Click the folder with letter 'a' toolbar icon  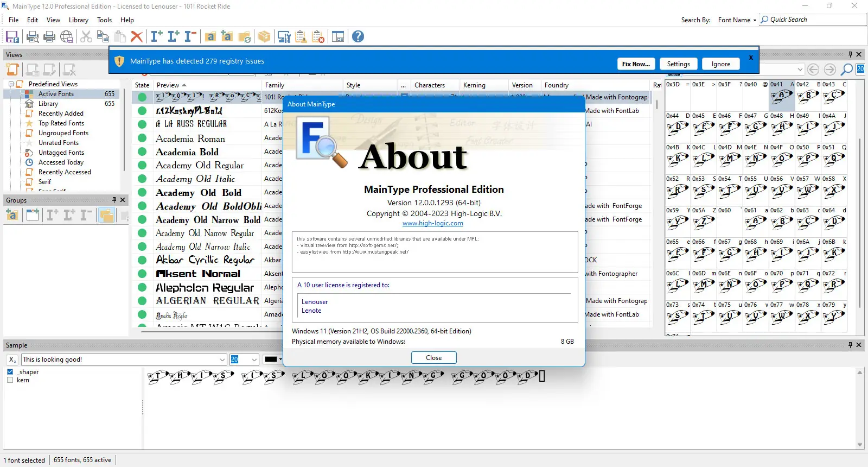tap(210, 37)
